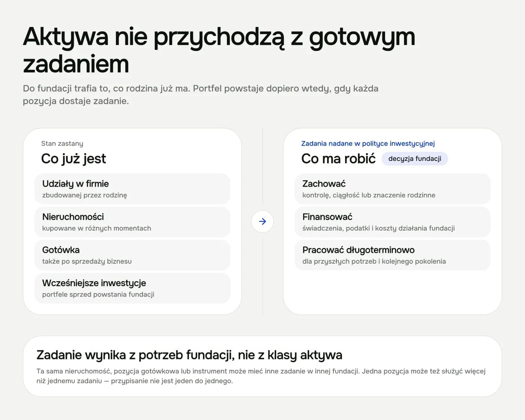Image resolution: width=525 pixels, height=420 pixels.
Task: Click the text 'dla przyszłych potrzeb i kolejnego pokolenia'
Action: (x=374, y=261)
